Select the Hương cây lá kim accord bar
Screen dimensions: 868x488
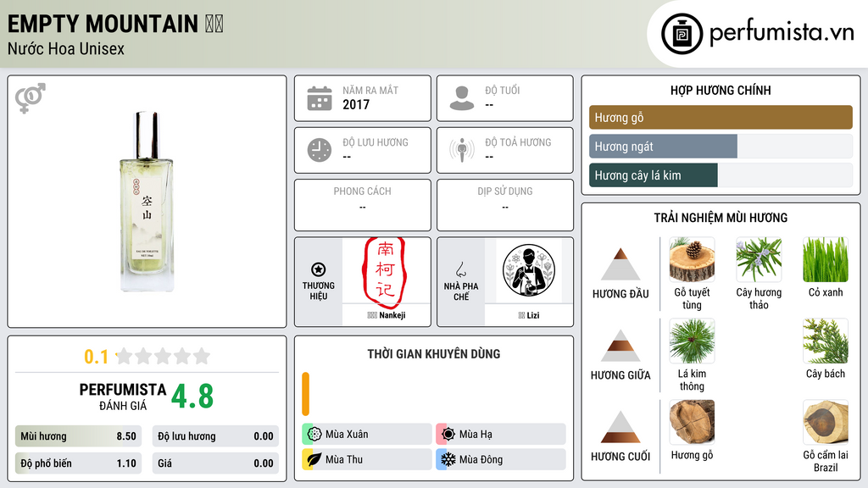[x=721, y=175]
